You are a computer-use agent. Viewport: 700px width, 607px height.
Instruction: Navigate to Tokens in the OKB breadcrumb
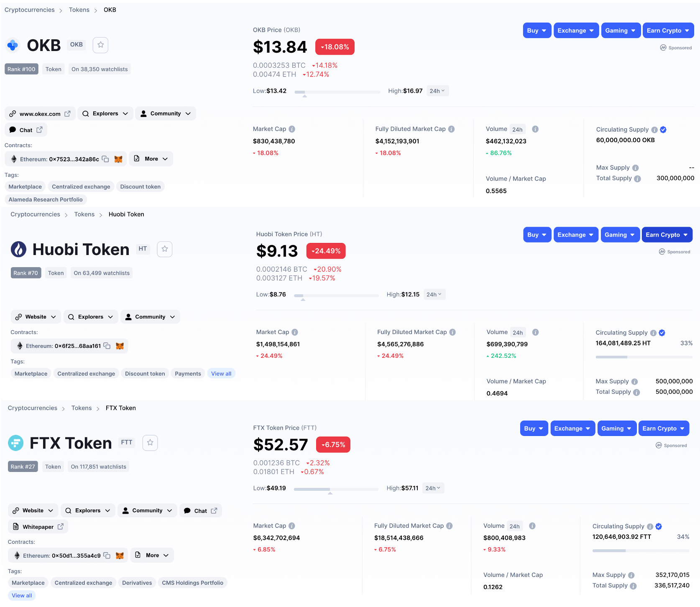[79, 9]
